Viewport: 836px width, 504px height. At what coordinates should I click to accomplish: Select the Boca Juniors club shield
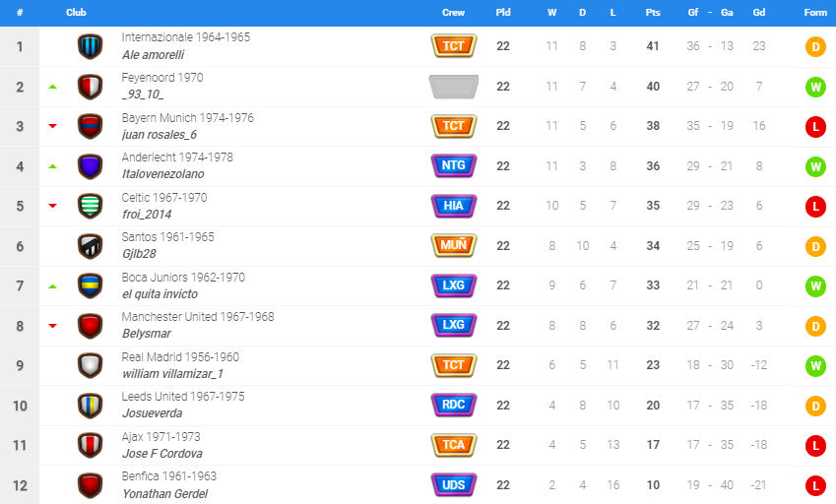(x=91, y=285)
